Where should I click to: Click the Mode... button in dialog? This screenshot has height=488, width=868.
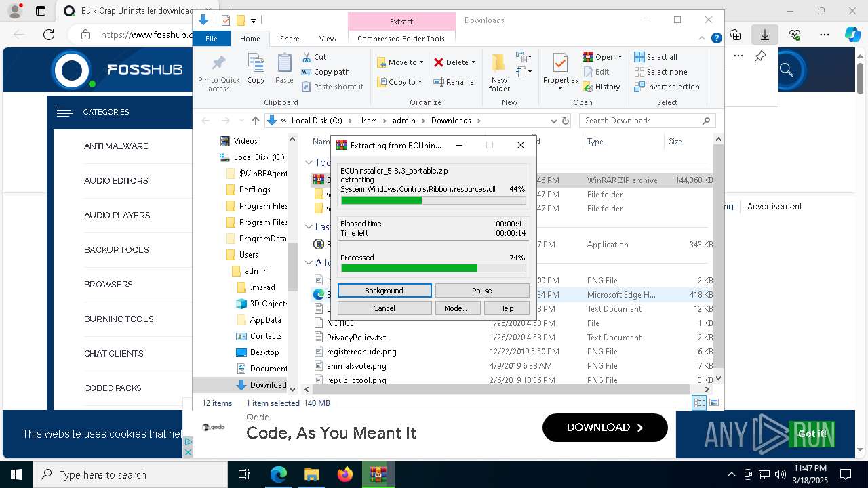coord(457,308)
